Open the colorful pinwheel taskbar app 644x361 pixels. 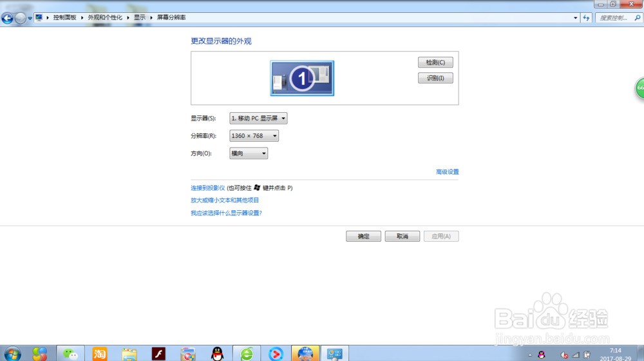pyautogui.click(x=40, y=354)
